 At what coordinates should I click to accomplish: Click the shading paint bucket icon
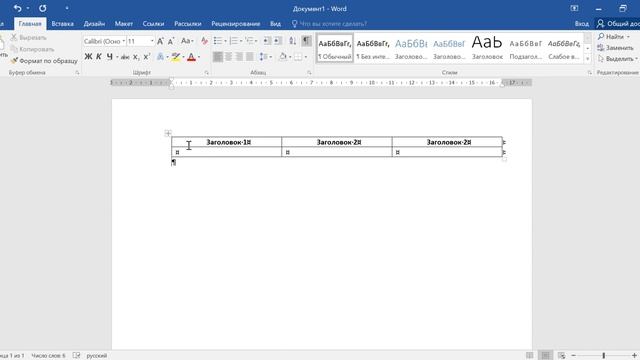282,57
